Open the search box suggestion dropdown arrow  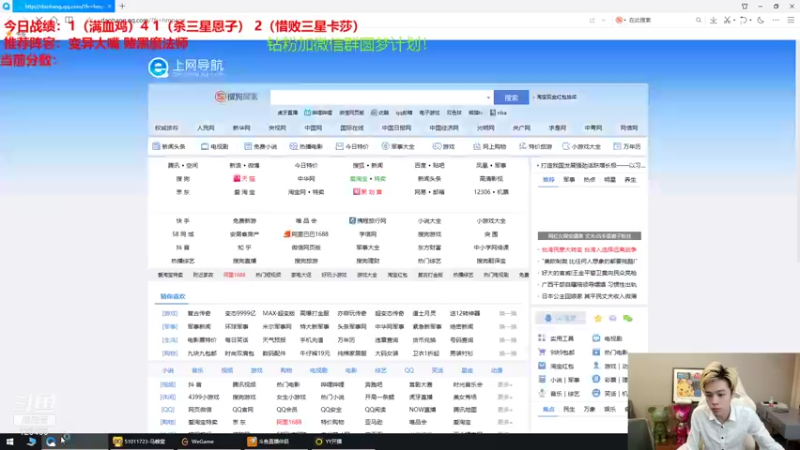pos(488,97)
